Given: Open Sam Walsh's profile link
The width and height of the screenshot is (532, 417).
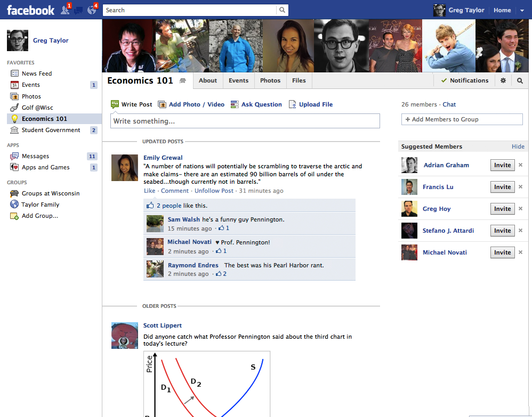Looking at the screenshot, I should tap(183, 219).
